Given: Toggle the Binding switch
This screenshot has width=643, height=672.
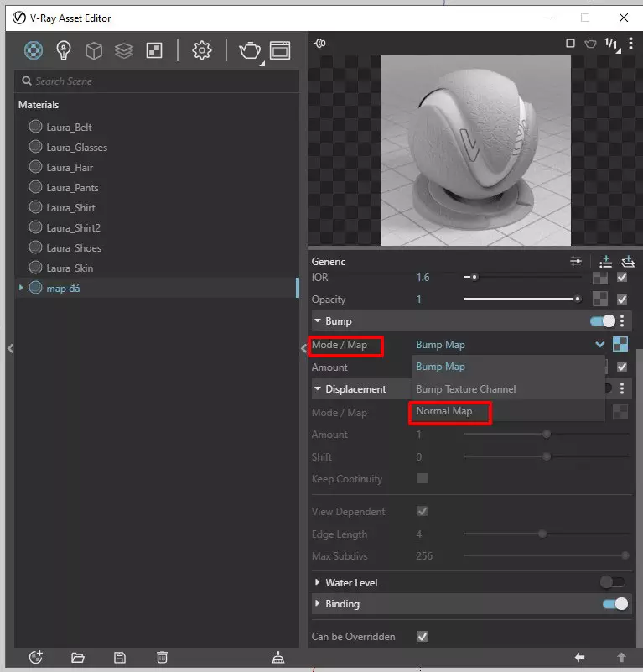Looking at the screenshot, I should pos(614,604).
